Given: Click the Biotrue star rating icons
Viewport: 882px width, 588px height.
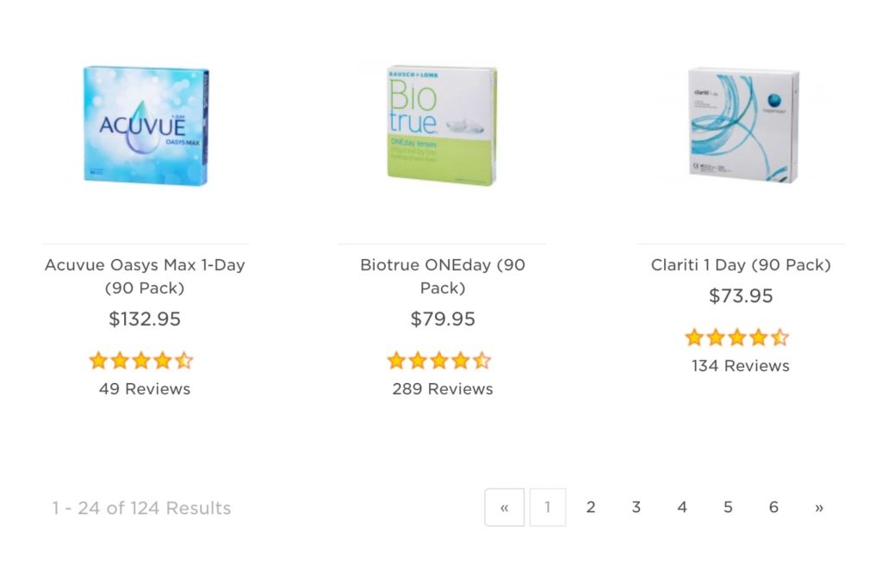Looking at the screenshot, I should coord(438,361).
